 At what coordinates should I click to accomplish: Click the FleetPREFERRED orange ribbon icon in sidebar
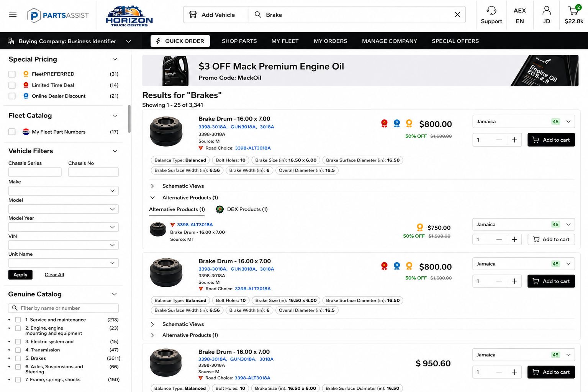26,74
